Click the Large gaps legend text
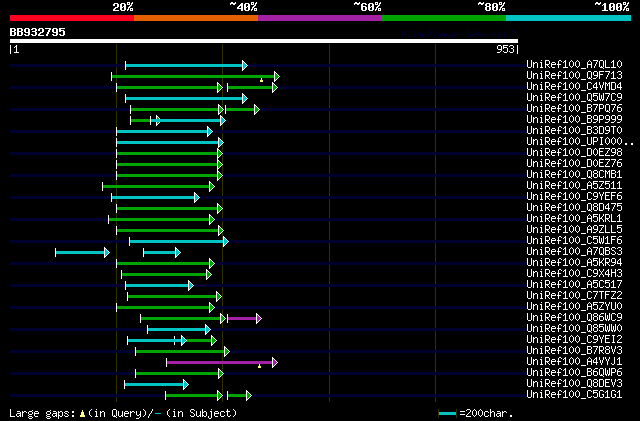 click(x=123, y=413)
